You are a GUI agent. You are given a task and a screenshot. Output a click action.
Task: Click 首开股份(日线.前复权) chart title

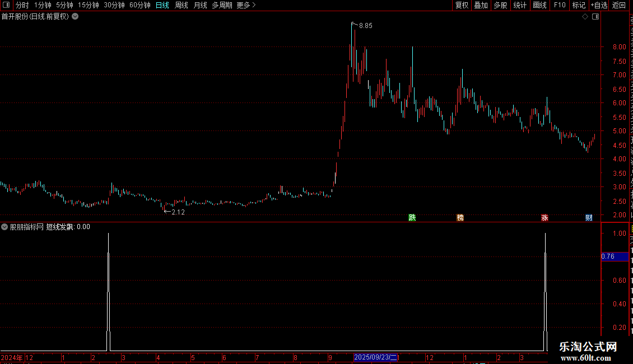(35, 17)
